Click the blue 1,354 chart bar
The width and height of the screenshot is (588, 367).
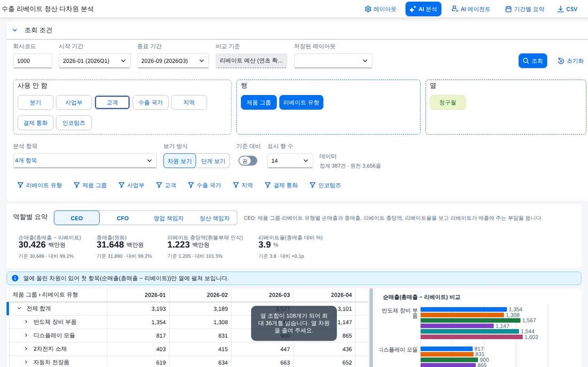pyautogui.click(x=463, y=309)
